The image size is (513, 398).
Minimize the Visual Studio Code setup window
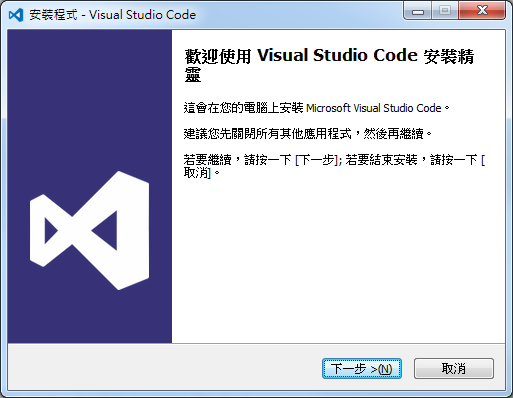tap(418, 11)
